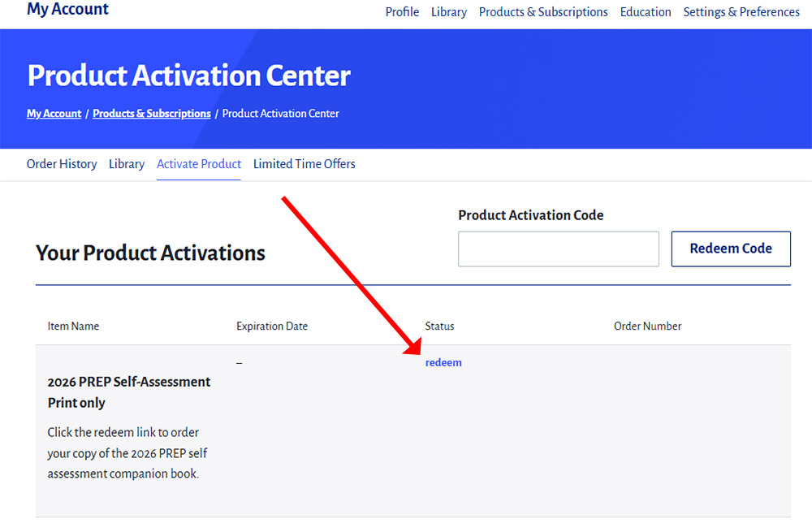This screenshot has width=812, height=532.
Task: Click the My Account header title
Action: click(x=67, y=10)
